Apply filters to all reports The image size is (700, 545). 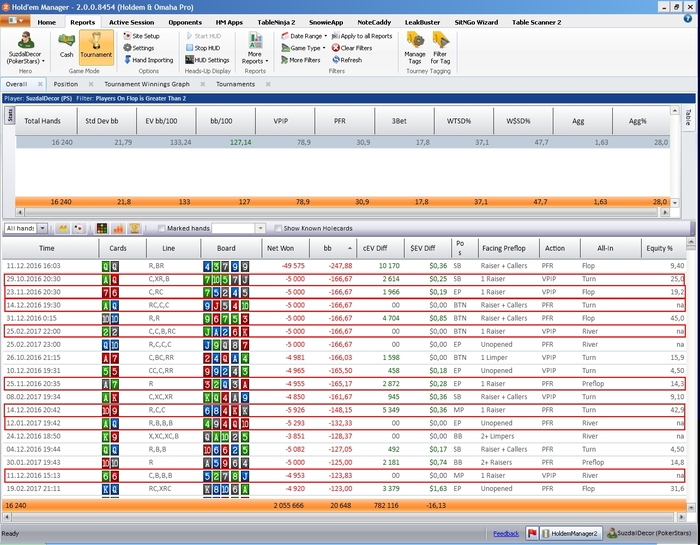tap(362, 36)
